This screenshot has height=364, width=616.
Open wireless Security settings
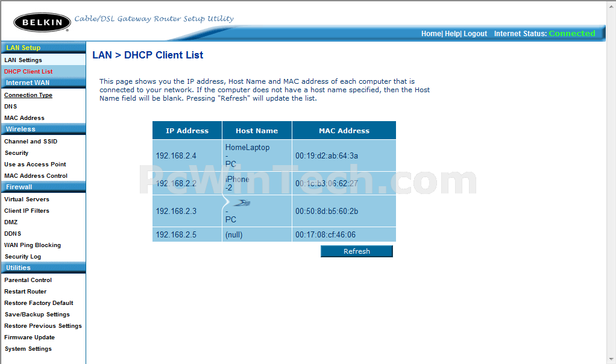[16, 152]
